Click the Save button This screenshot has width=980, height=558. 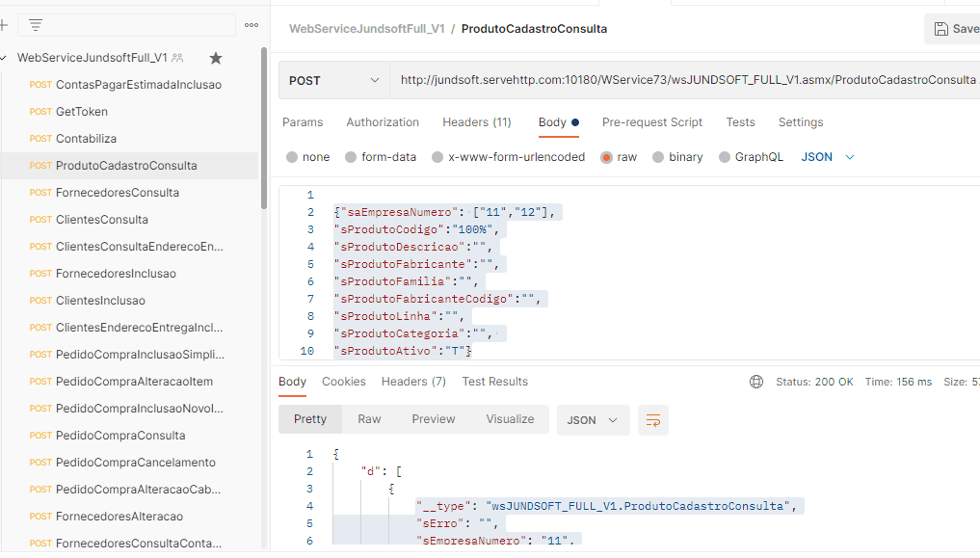pyautogui.click(x=952, y=29)
